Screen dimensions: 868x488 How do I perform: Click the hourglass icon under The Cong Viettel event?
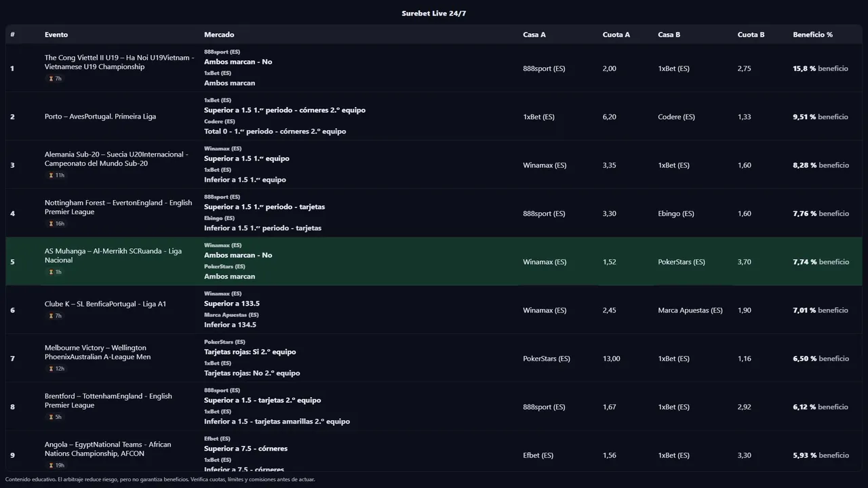[x=50, y=79]
